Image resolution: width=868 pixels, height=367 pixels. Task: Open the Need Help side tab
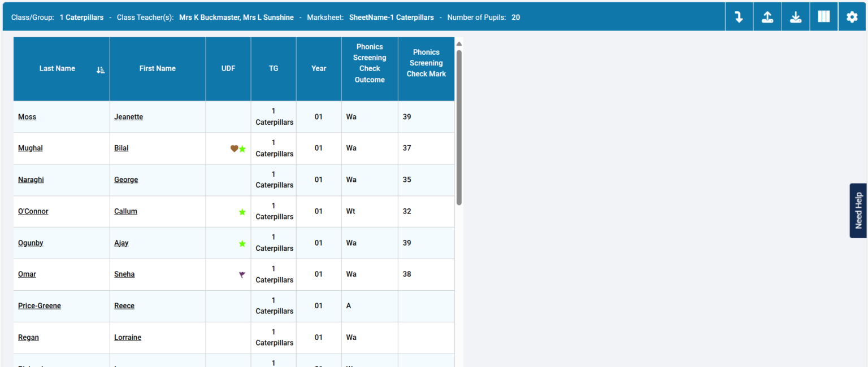[x=858, y=211]
